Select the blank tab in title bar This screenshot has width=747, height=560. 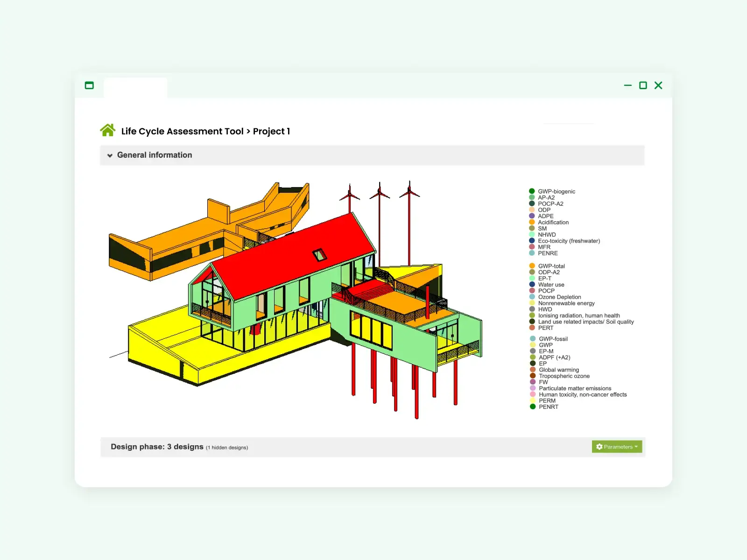135,88
